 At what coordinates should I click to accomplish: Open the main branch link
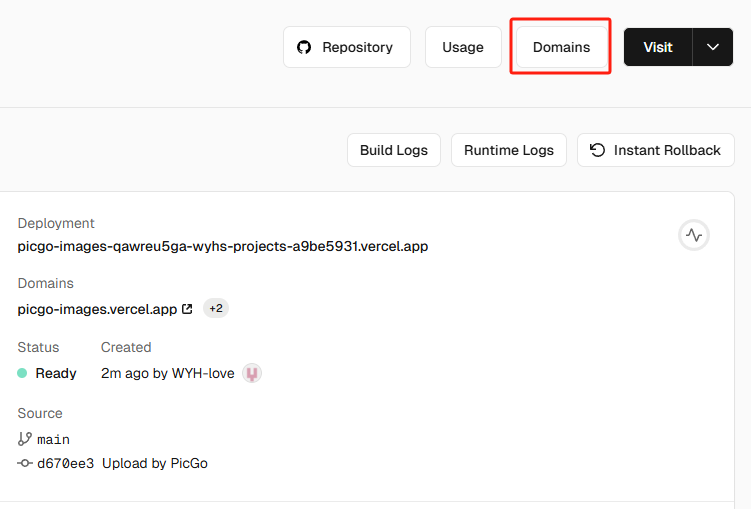[54, 439]
